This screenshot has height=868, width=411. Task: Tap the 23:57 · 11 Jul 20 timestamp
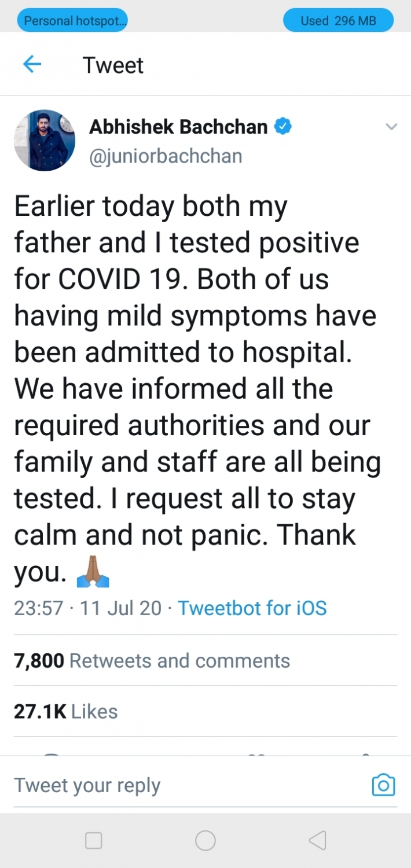click(x=88, y=608)
